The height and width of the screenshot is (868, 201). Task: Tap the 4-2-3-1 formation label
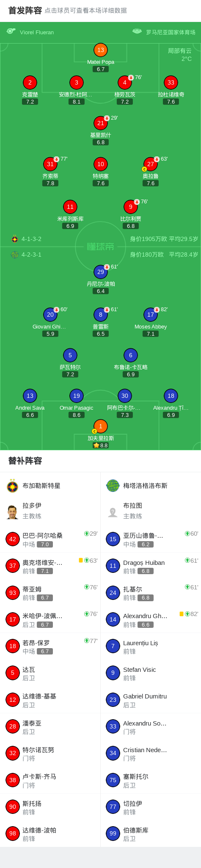31,255
